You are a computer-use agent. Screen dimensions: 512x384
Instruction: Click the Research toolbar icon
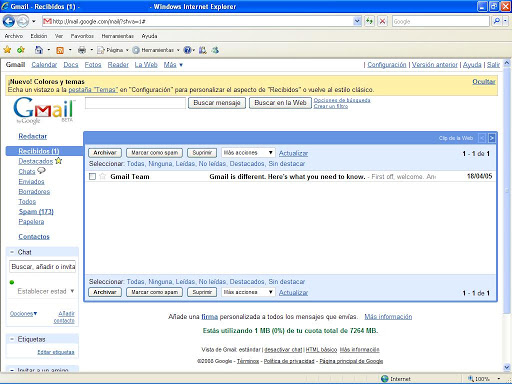pyautogui.click(x=202, y=50)
